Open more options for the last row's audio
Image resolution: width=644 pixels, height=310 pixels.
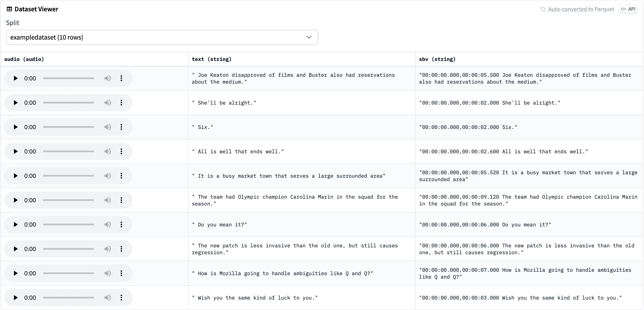[x=121, y=297]
